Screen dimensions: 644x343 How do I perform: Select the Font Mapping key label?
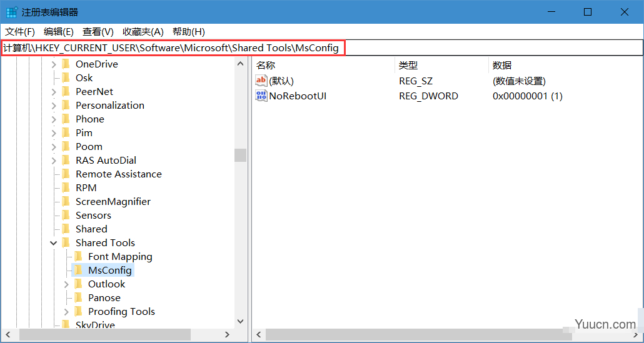tap(120, 256)
